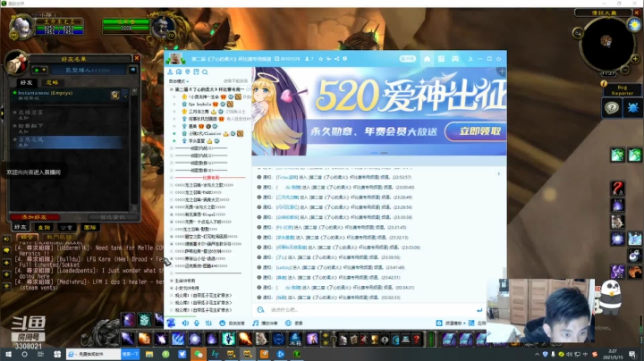Select the 综合 chat tab in WoW

tap(27, 237)
